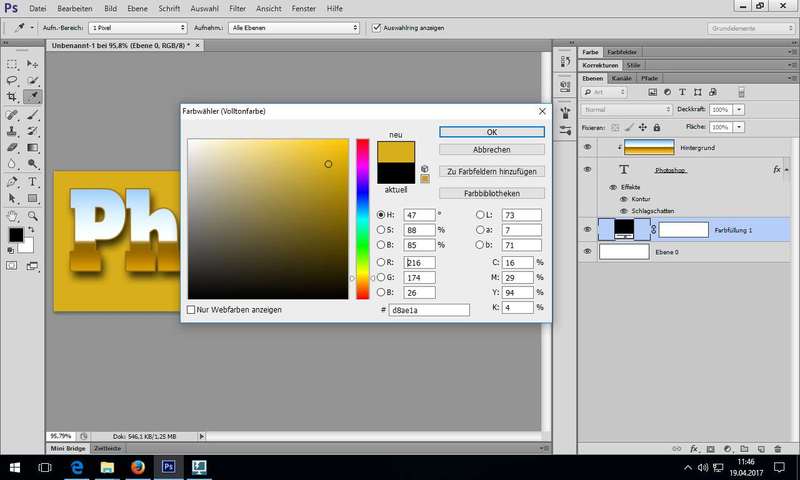
Task: Select the Eraser tool
Action: (13, 148)
